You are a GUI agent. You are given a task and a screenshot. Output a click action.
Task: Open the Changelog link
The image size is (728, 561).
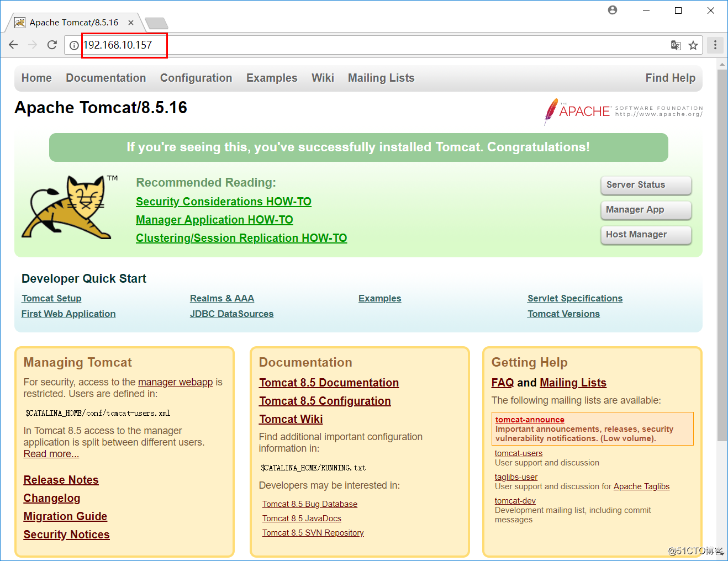52,498
